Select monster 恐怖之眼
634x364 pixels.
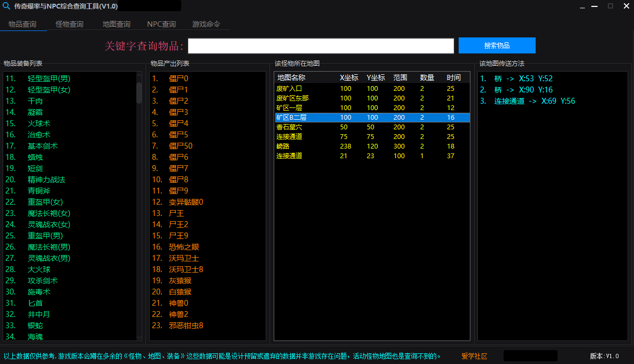click(184, 247)
